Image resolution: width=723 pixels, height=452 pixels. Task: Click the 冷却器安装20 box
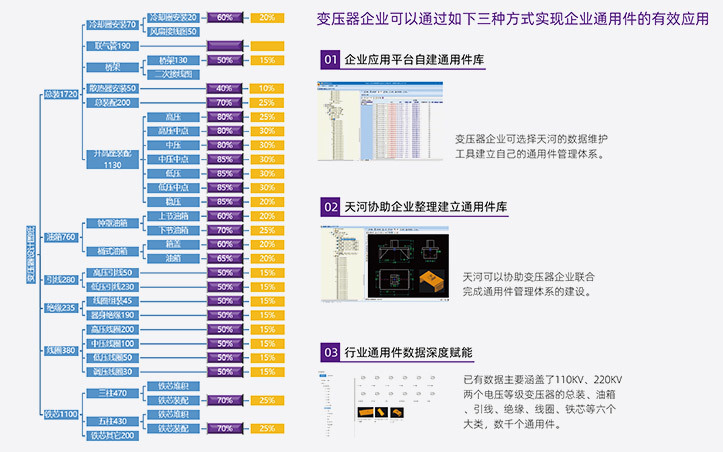pyautogui.click(x=173, y=18)
